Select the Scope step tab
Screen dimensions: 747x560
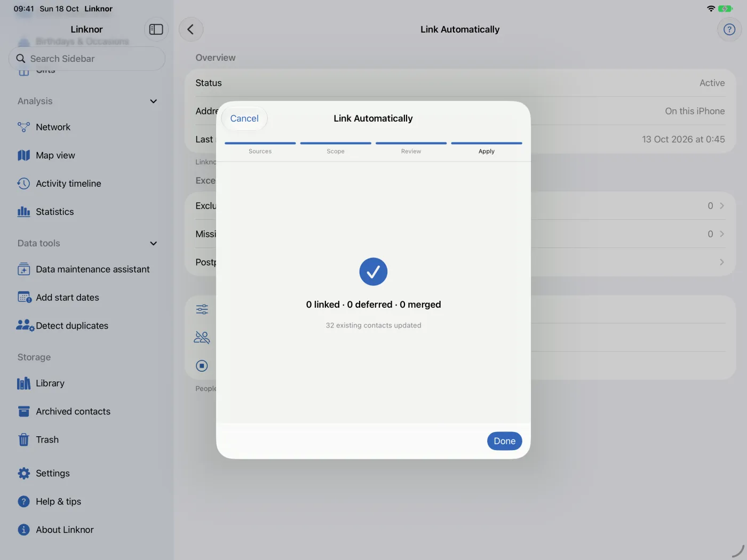336,148
